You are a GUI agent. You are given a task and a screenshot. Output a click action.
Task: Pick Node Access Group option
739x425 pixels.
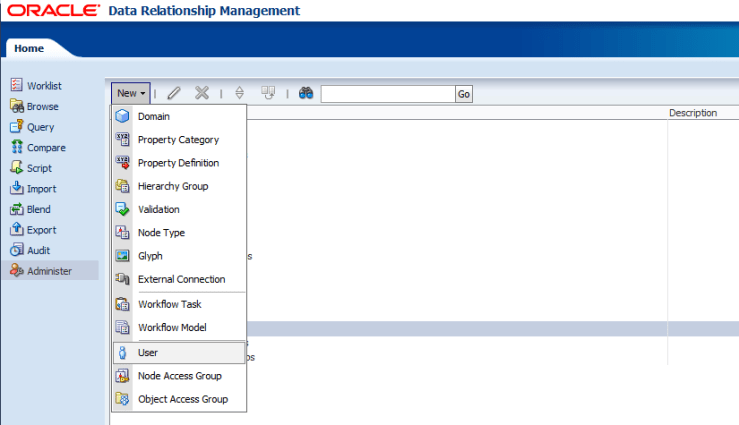179,376
